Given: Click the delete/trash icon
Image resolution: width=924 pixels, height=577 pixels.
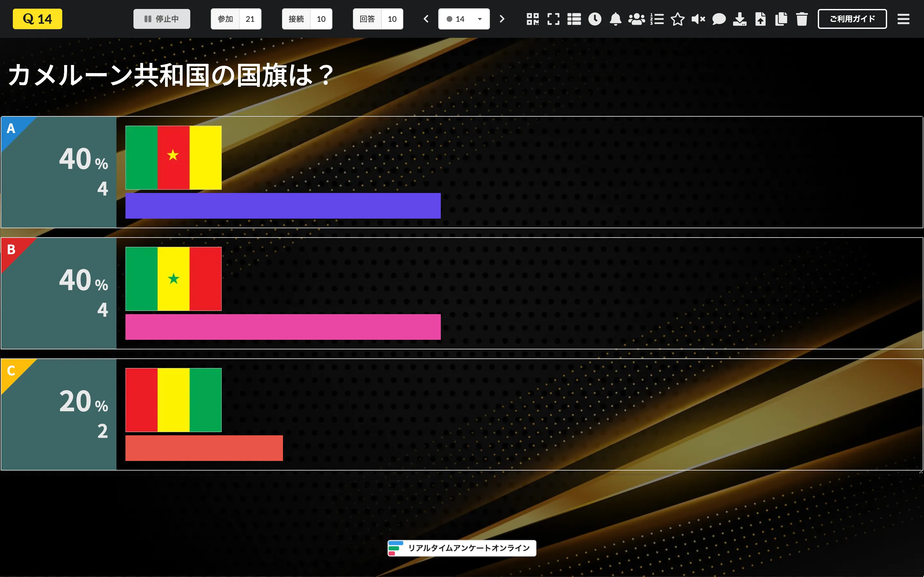Looking at the screenshot, I should [x=801, y=19].
